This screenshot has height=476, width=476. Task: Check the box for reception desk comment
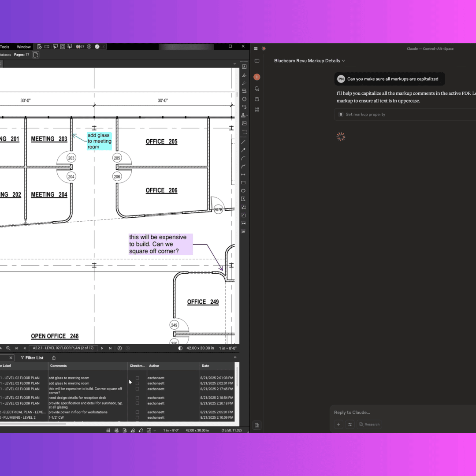137,398
